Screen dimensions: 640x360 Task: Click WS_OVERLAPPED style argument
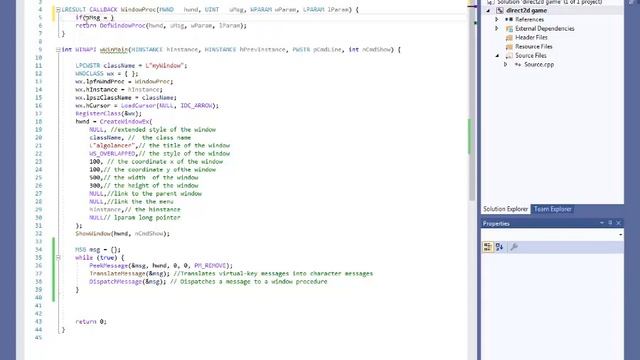112,153
